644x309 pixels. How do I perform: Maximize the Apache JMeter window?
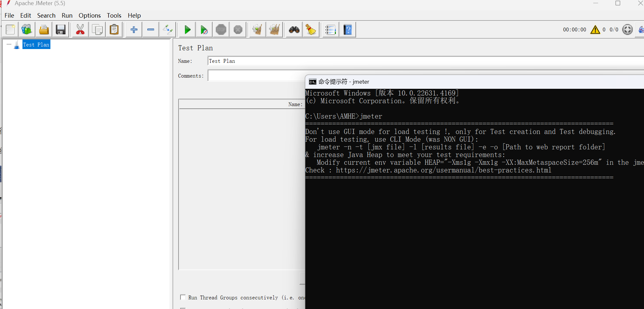(618, 3)
